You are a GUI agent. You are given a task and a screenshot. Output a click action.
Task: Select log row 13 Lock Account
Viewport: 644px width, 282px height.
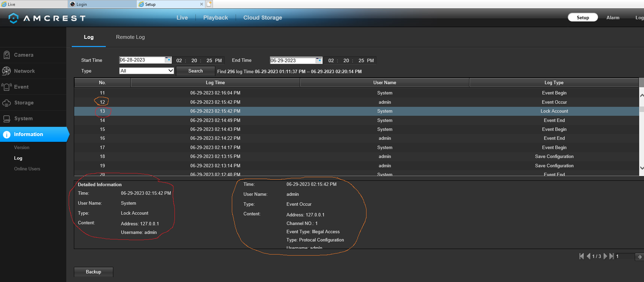[356, 111]
